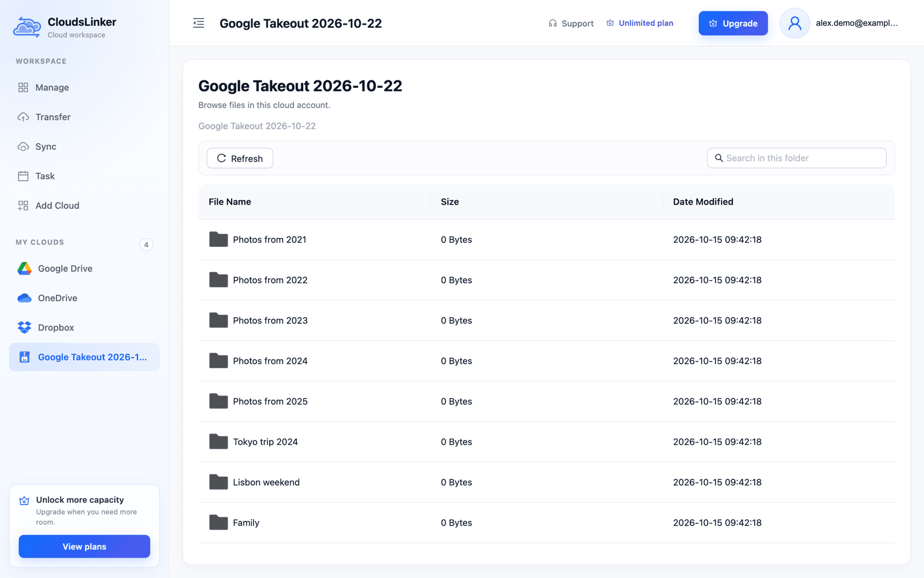Click the crown icon in Unlock more capacity card
The width and height of the screenshot is (924, 578).
pos(24,501)
